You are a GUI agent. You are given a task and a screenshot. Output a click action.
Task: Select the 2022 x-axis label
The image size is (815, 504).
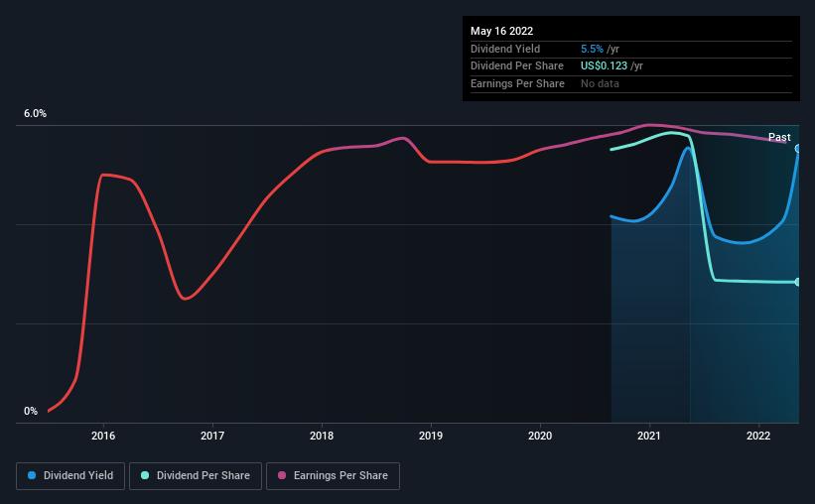coord(757,436)
